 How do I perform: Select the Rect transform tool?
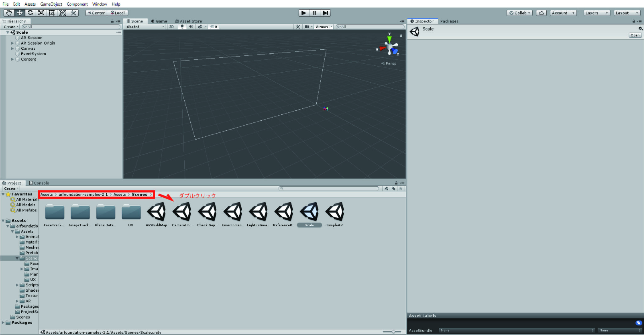(x=52, y=13)
